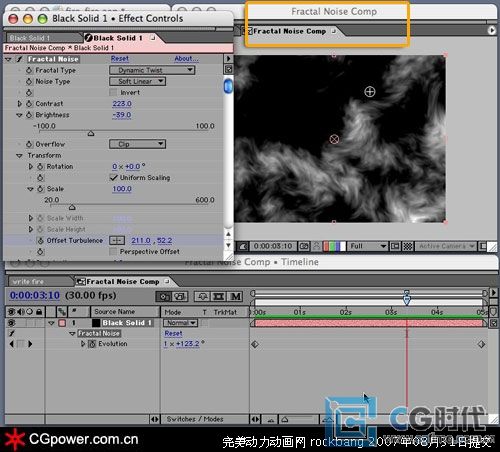Click the Contrast value 223.0
Viewport: 500px width, 452px height.
[x=122, y=104]
